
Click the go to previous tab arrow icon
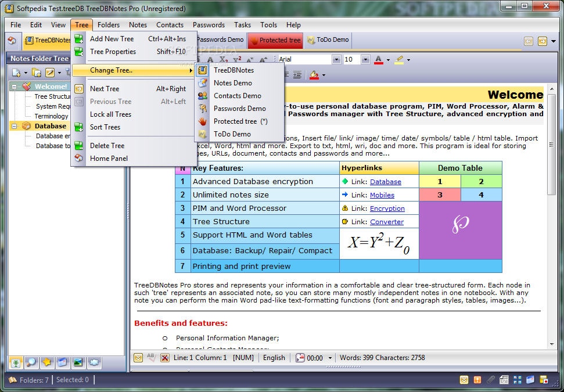click(x=529, y=41)
